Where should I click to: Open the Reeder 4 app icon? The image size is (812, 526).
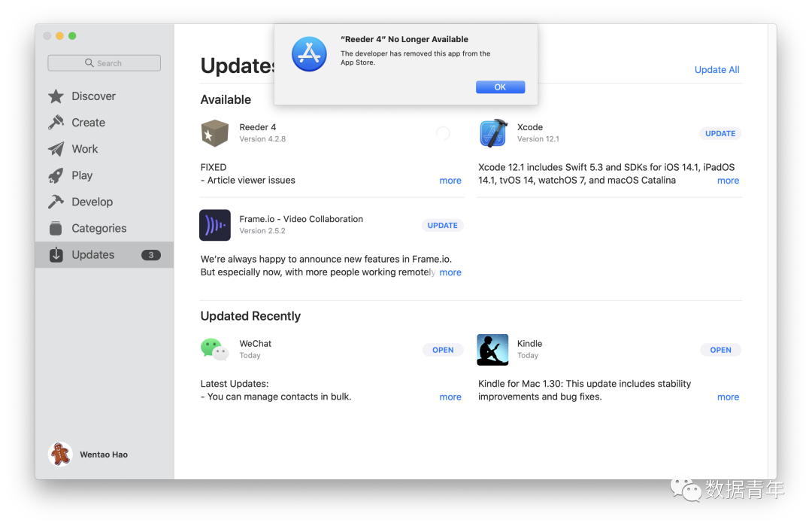coord(215,133)
